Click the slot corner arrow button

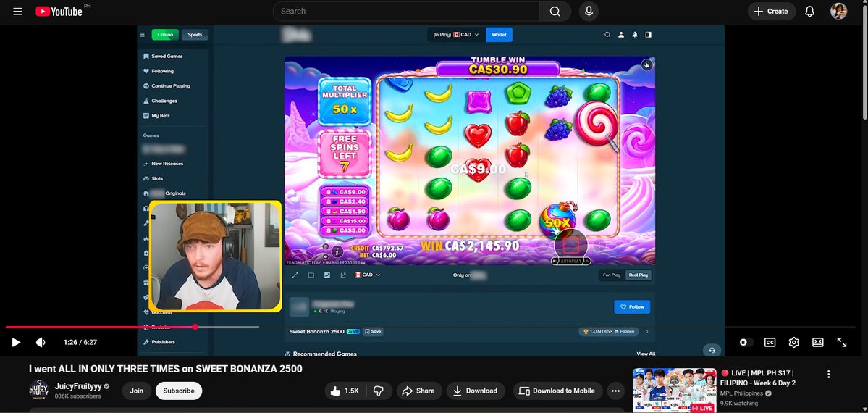coord(646,65)
